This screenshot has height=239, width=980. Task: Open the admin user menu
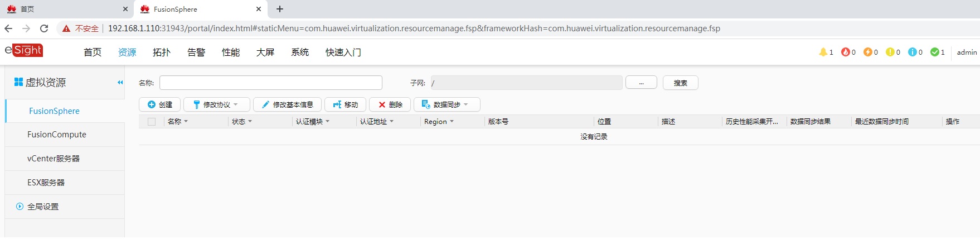pyautogui.click(x=967, y=52)
